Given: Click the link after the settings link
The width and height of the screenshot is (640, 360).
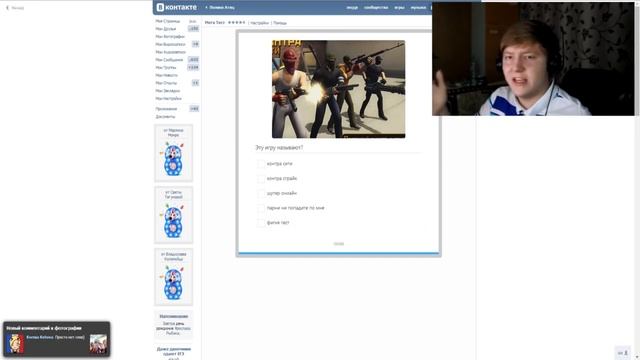Looking at the screenshot, I should pos(280,23).
